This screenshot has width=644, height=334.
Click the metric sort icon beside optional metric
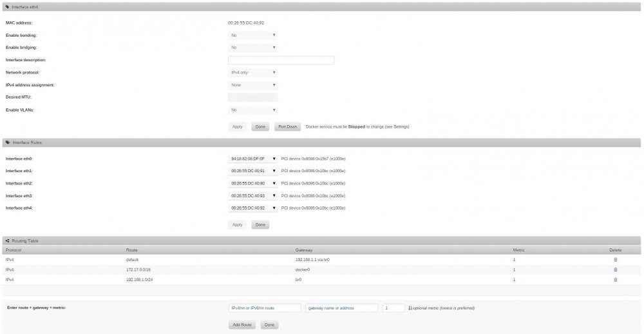point(410,308)
